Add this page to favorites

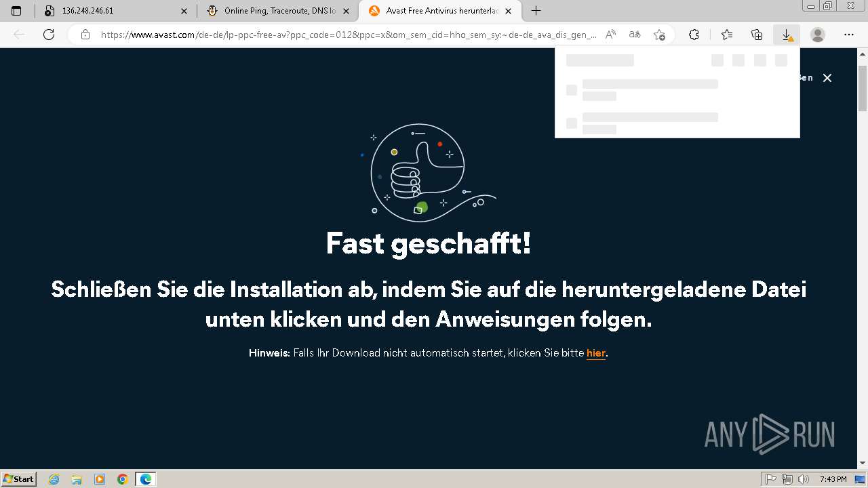[659, 35]
